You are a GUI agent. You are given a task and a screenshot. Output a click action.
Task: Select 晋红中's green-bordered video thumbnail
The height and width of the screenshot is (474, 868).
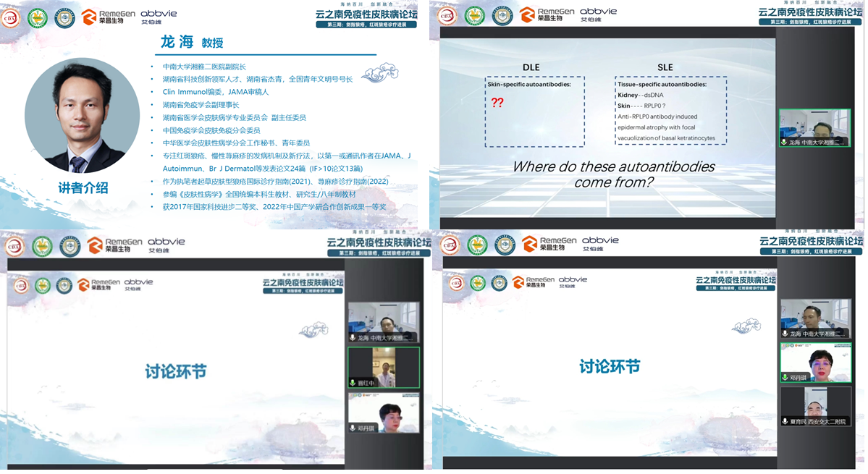tap(383, 367)
